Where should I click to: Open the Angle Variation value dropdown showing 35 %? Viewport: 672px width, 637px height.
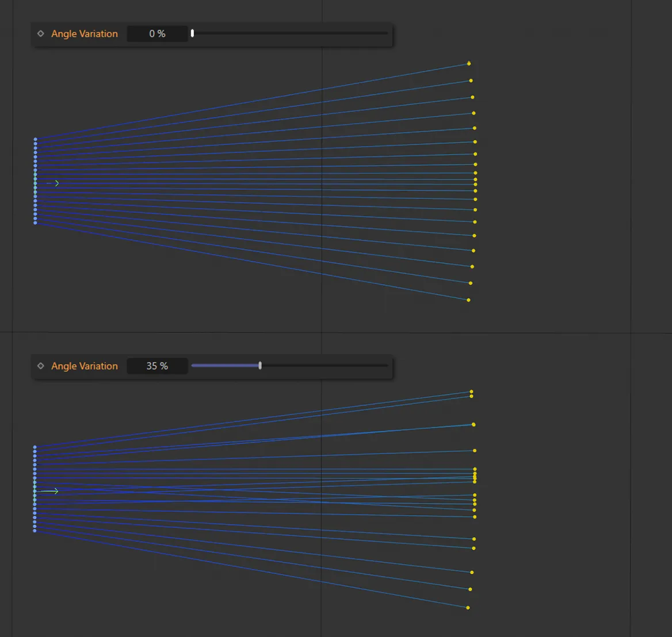tap(156, 366)
